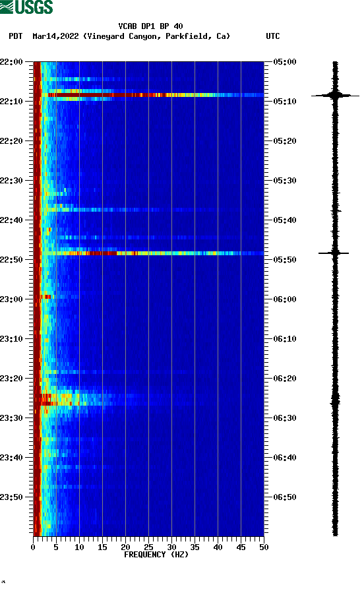Click the '06:50' UTC time label

pyautogui.click(x=285, y=497)
